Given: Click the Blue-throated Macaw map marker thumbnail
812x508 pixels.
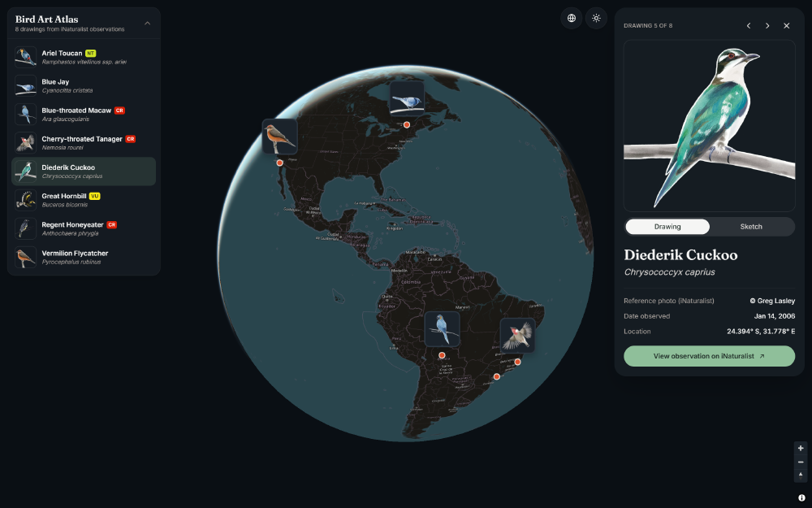Looking at the screenshot, I should [442, 329].
